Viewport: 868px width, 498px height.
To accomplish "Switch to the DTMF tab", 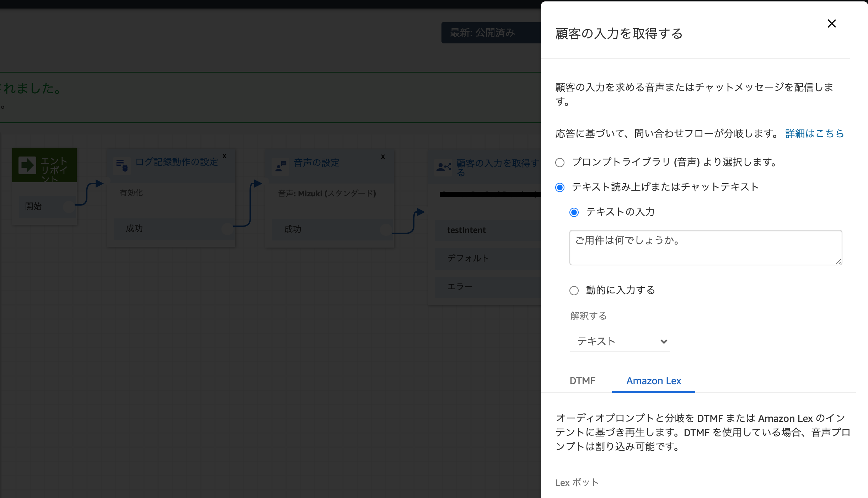I will point(582,381).
